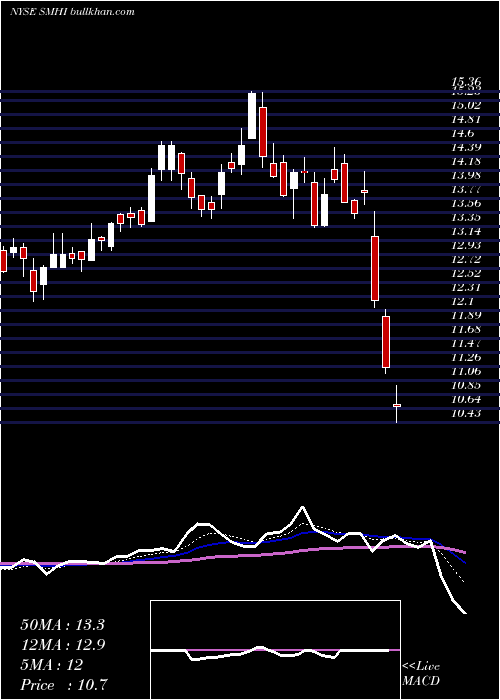Image resolution: width=500 pixels, height=700 pixels.
Task: Click the 12.1 price axis label
Action: pos(462,301)
